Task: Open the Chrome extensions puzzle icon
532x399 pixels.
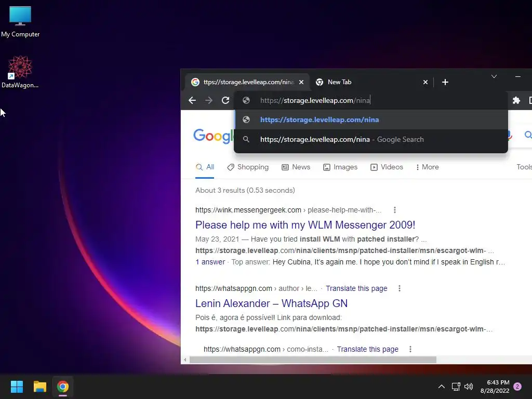Action: click(516, 100)
